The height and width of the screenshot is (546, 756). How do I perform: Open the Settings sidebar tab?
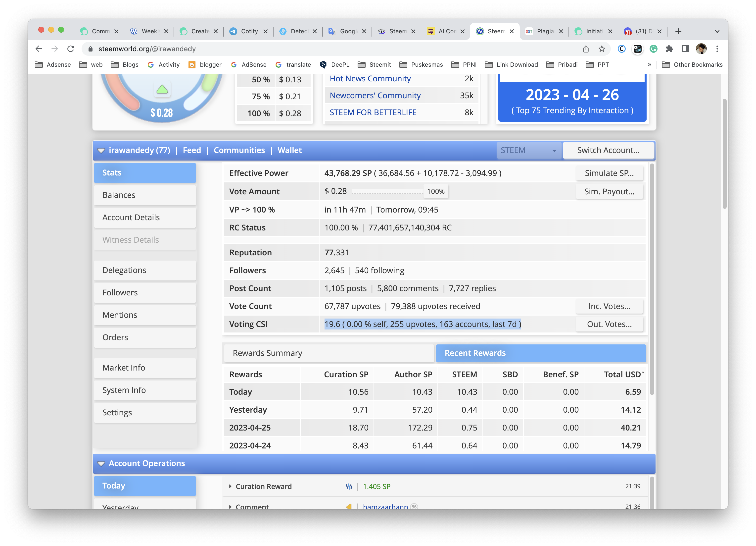(x=145, y=413)
